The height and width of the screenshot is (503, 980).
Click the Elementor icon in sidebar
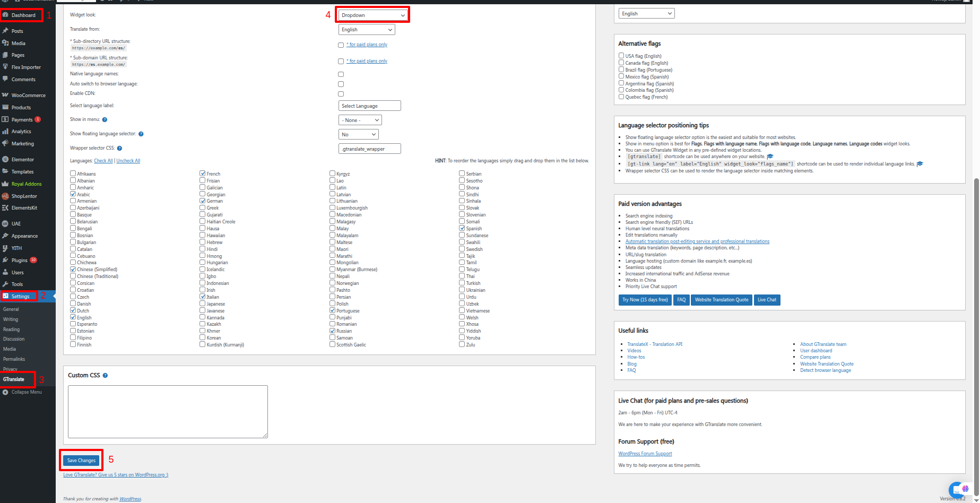tap(5, 160)
